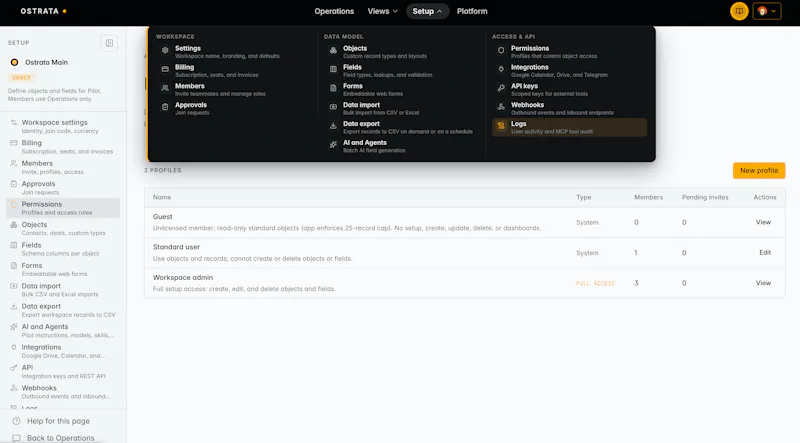
Task: Select Logs entry in Setup dropdown
Action: 569,128
